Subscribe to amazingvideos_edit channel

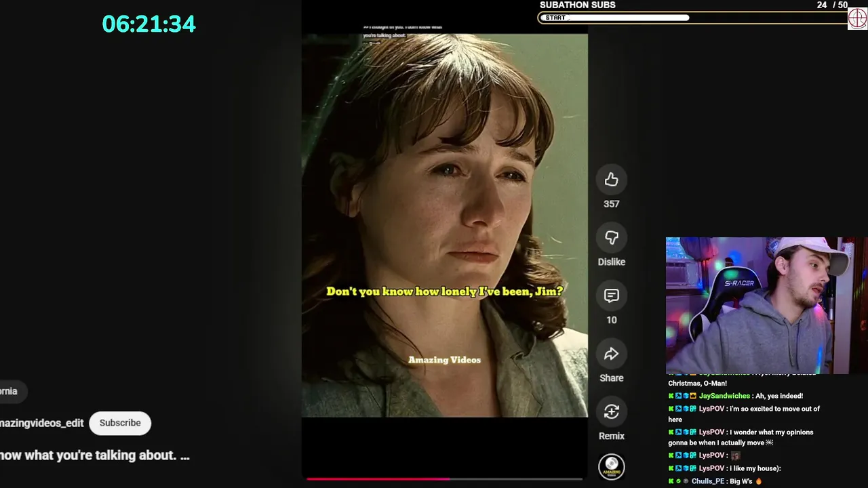tap(120, 423)
